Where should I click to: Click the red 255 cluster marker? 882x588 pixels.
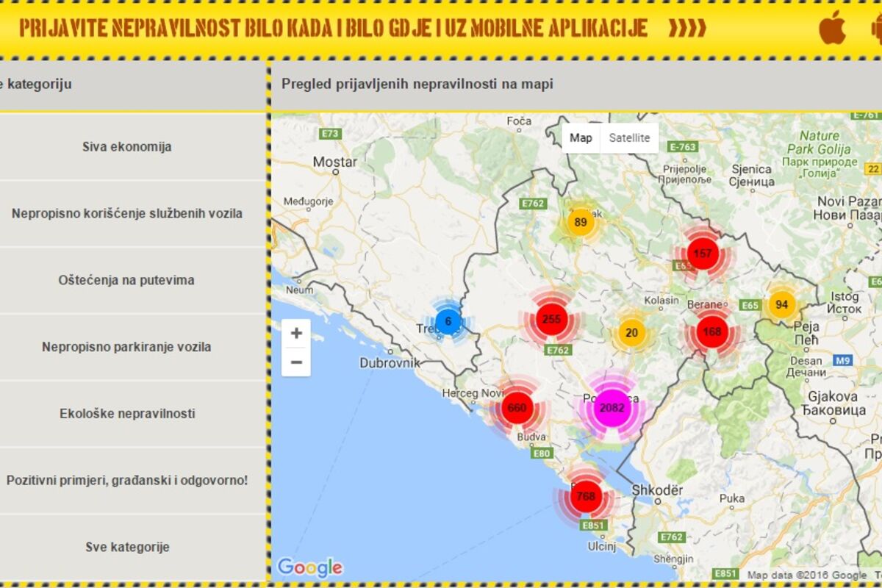[x=551, y=319]
